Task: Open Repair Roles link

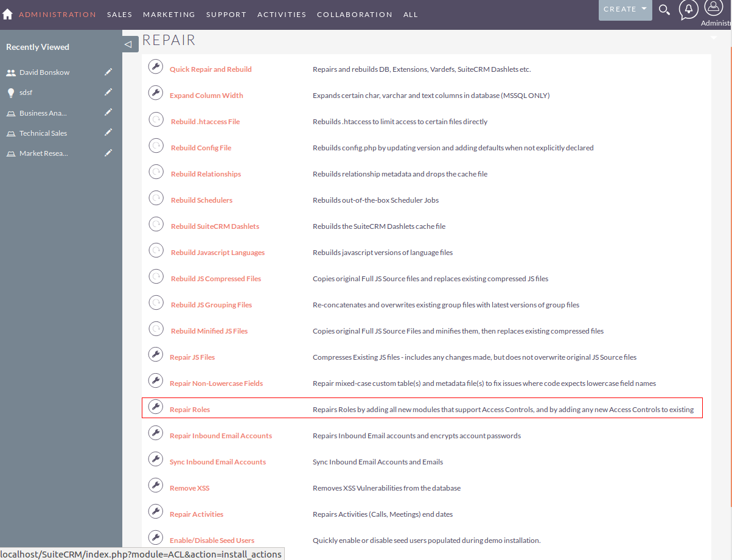Action: coord(190,410)
